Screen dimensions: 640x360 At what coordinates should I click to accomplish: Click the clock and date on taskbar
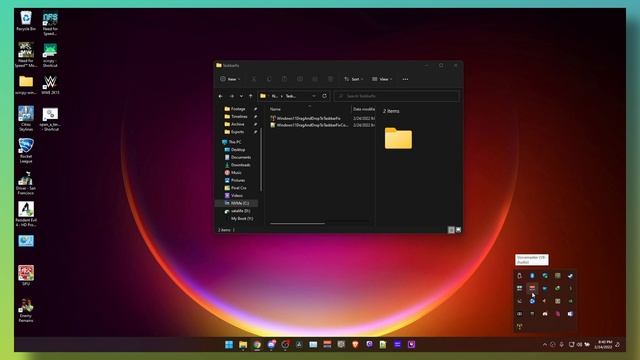(x=604, y=344)
